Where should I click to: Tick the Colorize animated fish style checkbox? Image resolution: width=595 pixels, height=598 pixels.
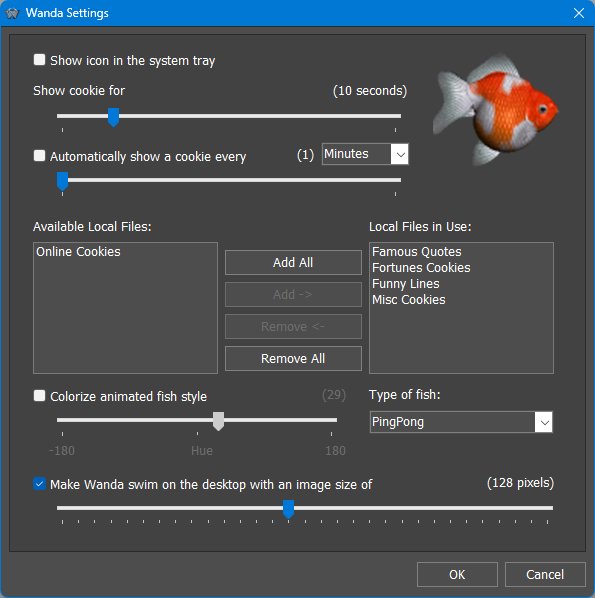tap(39, 395)
